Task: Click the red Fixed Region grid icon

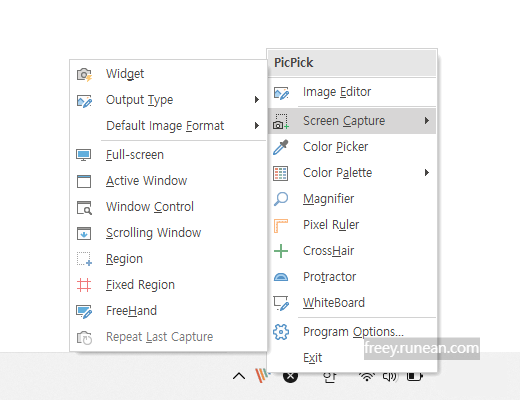Action: click(84, 285)
